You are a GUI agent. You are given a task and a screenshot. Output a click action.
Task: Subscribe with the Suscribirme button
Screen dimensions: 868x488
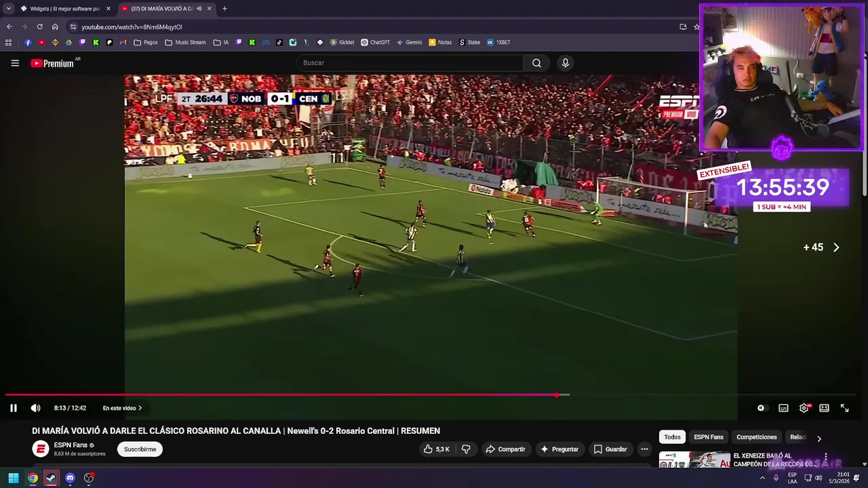[140, 449]
